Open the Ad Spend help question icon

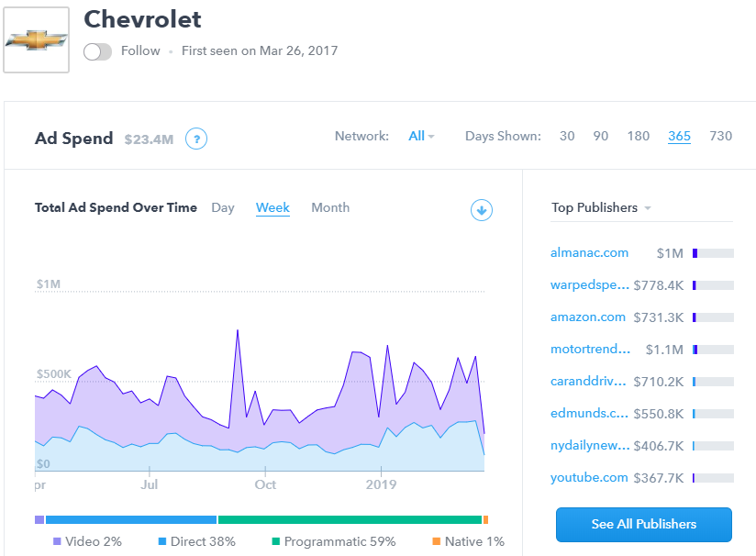[195, 139]
